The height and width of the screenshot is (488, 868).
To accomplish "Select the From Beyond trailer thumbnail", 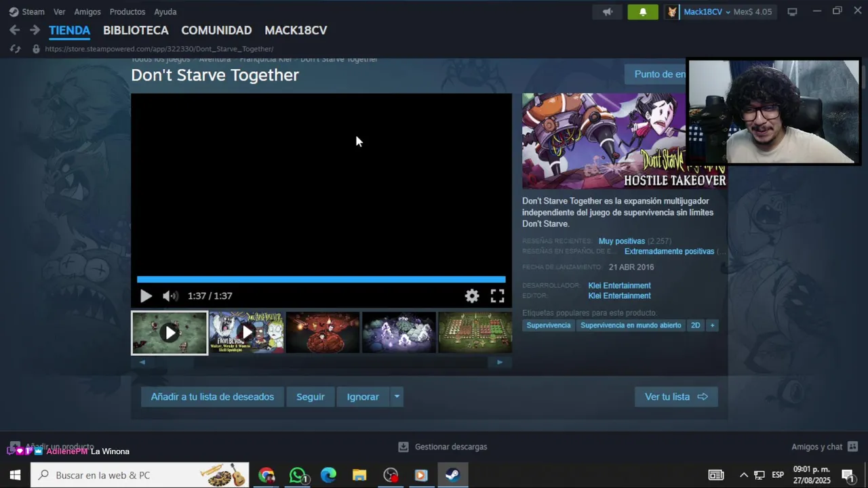I will tap(246, 333).
